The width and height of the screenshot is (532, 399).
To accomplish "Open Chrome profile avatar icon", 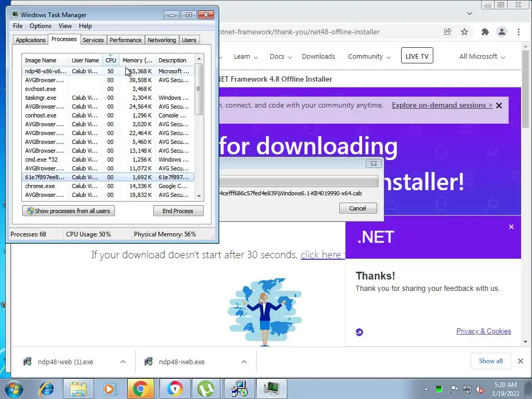I will (x=502, y=32).
